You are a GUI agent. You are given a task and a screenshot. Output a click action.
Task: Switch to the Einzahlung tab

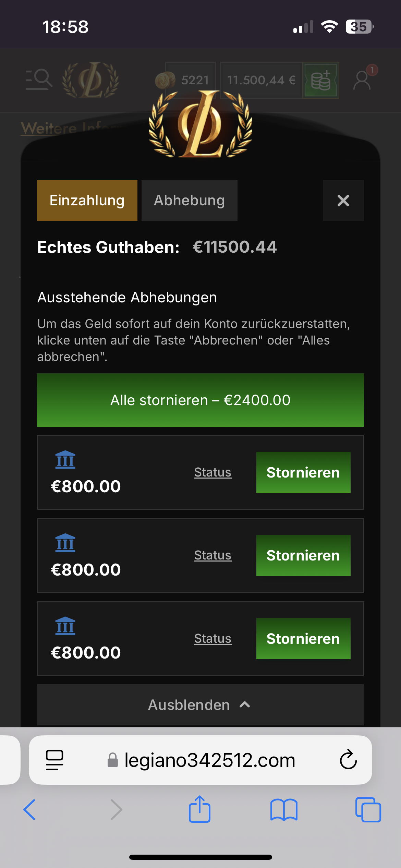pos(87,201)
